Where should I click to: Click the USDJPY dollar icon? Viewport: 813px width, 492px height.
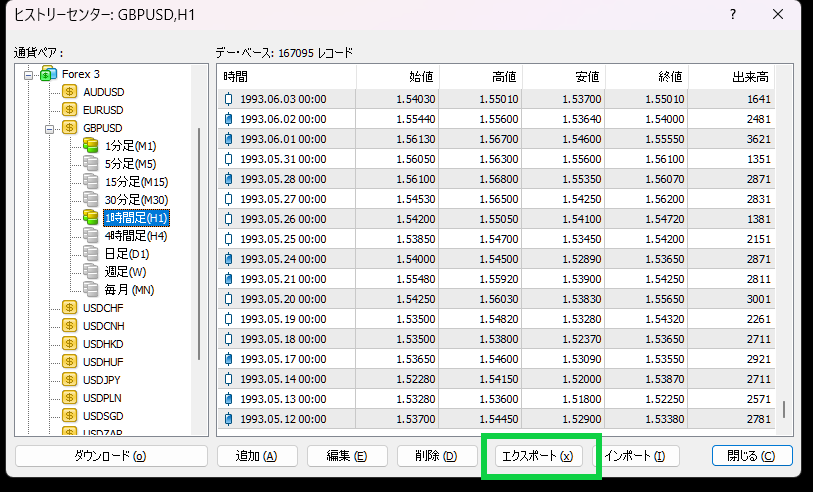point(69,380)
